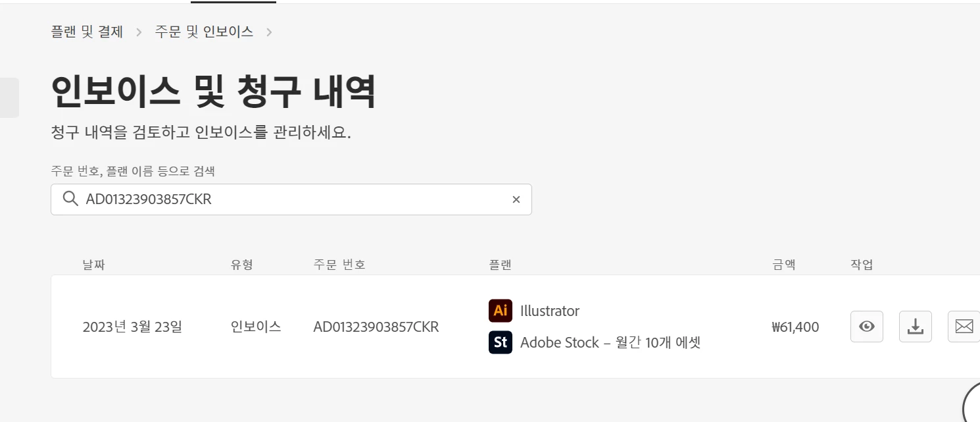This screenshot has width=980, height=422.
Task: Click Adobe Stock – 월간 10개 에셋 plan
Action: [x=610, y=342]
